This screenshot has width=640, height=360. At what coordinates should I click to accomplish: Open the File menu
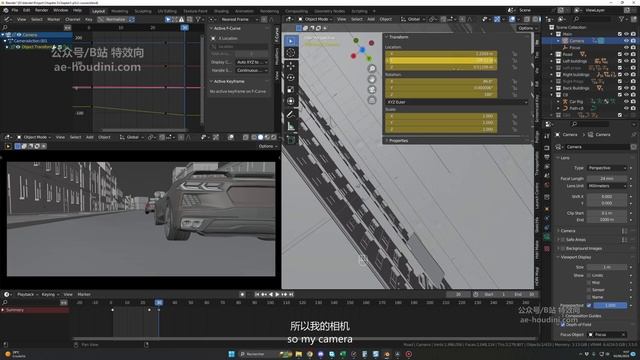tap(15, 10)
